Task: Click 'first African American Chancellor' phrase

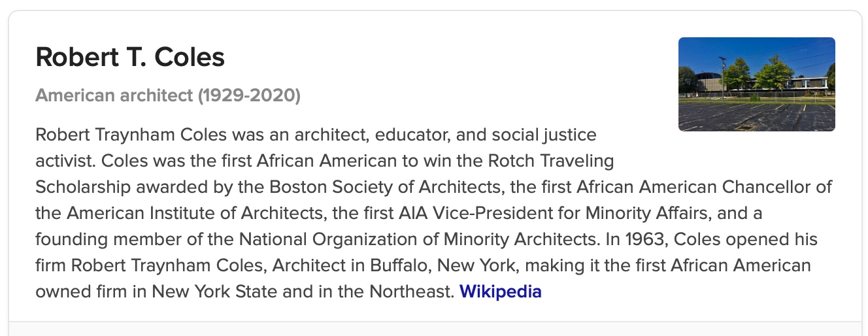Action: [x=673, y=186]
